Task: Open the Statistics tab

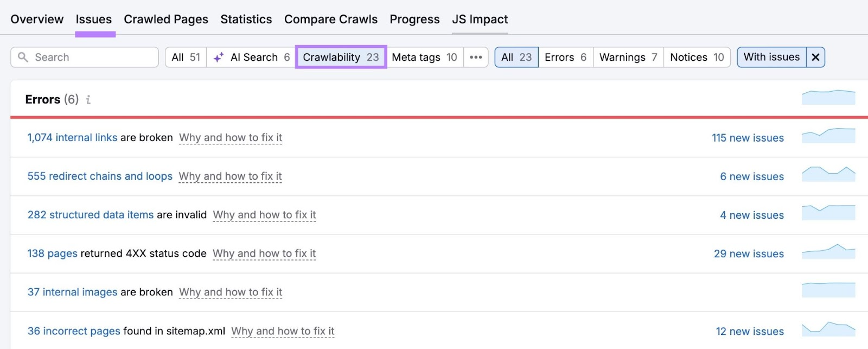Action: [246, 19]
